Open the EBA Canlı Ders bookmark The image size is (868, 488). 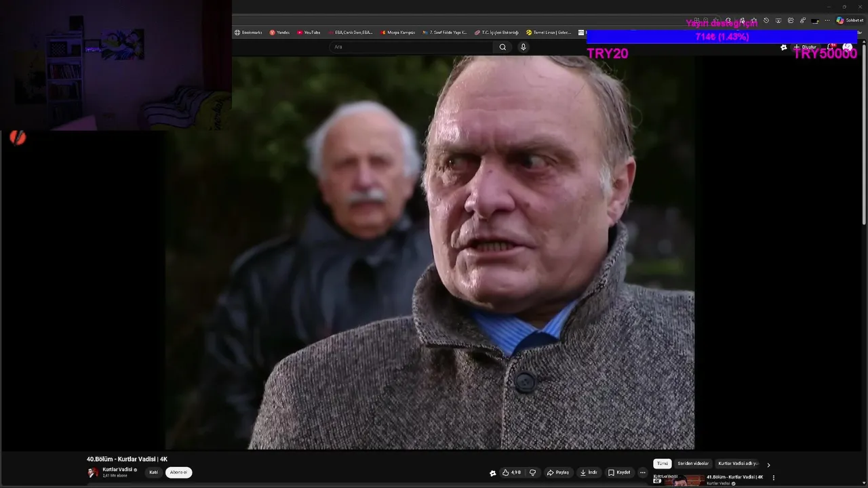[x=351, y=33]
